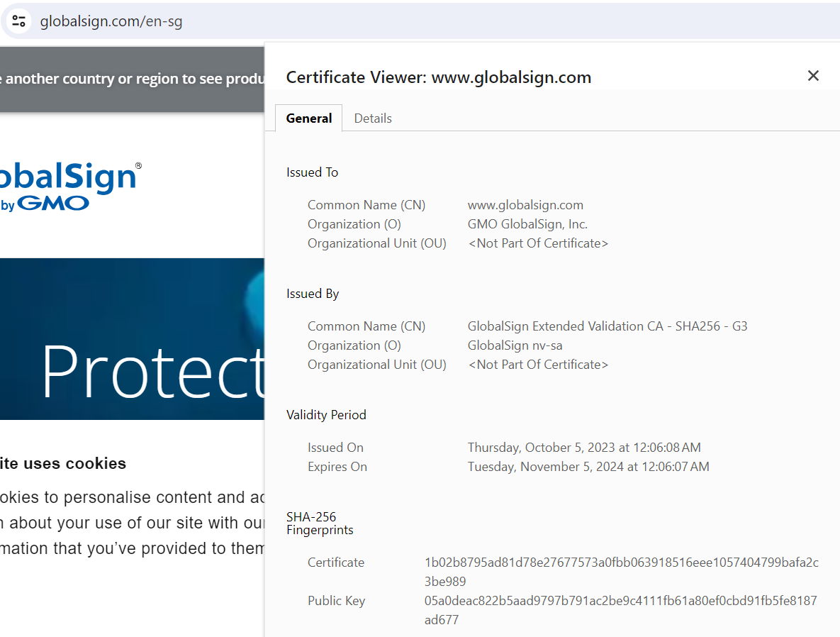Image resolution: width=840 pixels, height=637 pixels.
Task: Select the General tab
Action: click(308, 118)
